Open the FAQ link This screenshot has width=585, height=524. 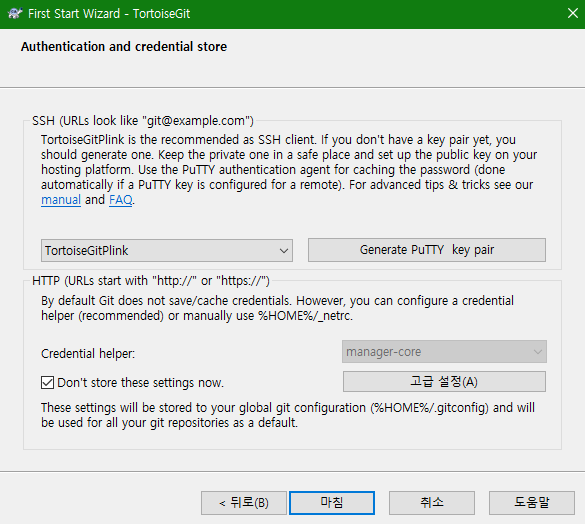(x=121, y=200)
